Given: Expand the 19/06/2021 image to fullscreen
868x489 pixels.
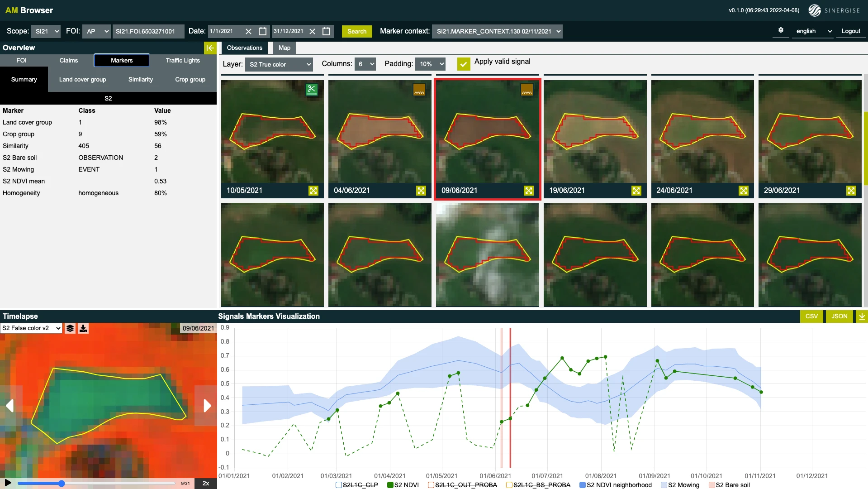Looking at the screenshot, I should (636, 191).
